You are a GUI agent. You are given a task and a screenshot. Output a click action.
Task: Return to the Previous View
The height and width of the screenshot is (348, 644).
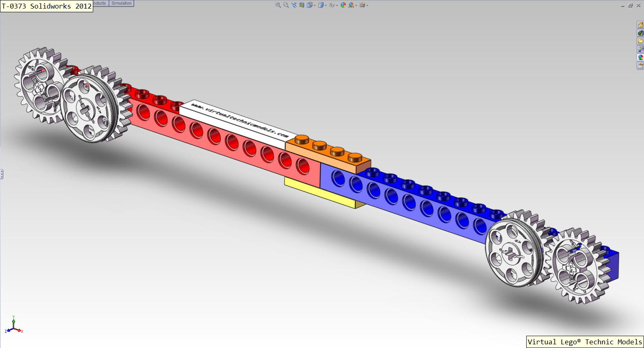[294, 5]
